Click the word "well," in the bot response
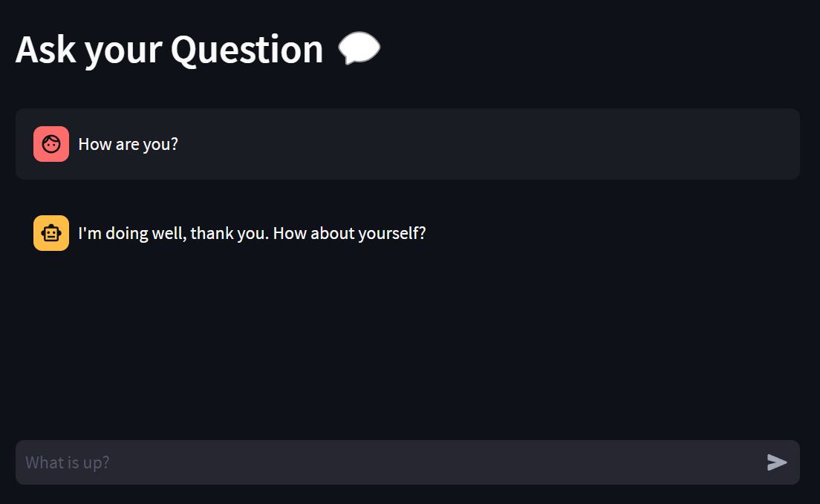The width and height of the screenshot is (820, 504). click(169, 233)
